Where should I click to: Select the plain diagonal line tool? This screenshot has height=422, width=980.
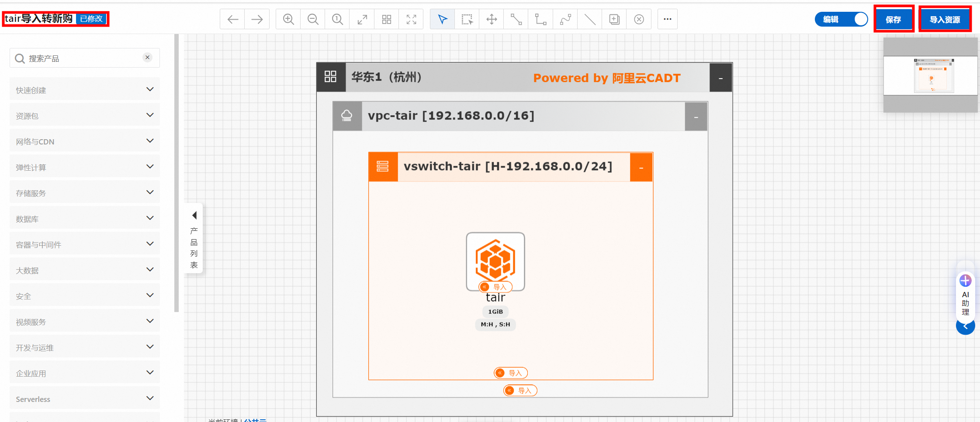[x=590, y=19]
